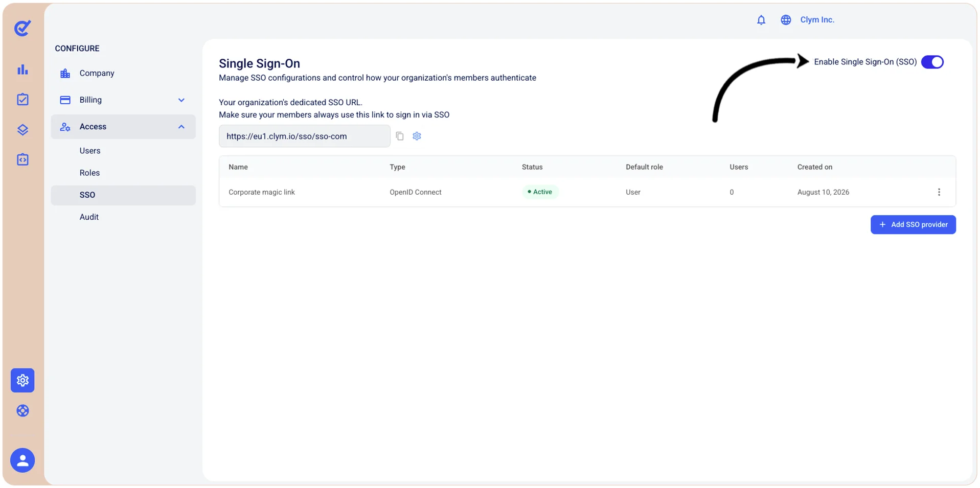Click the OpenID Connect type cell
This screenshot has height=488, width=980.
click(x=415, y=192)
